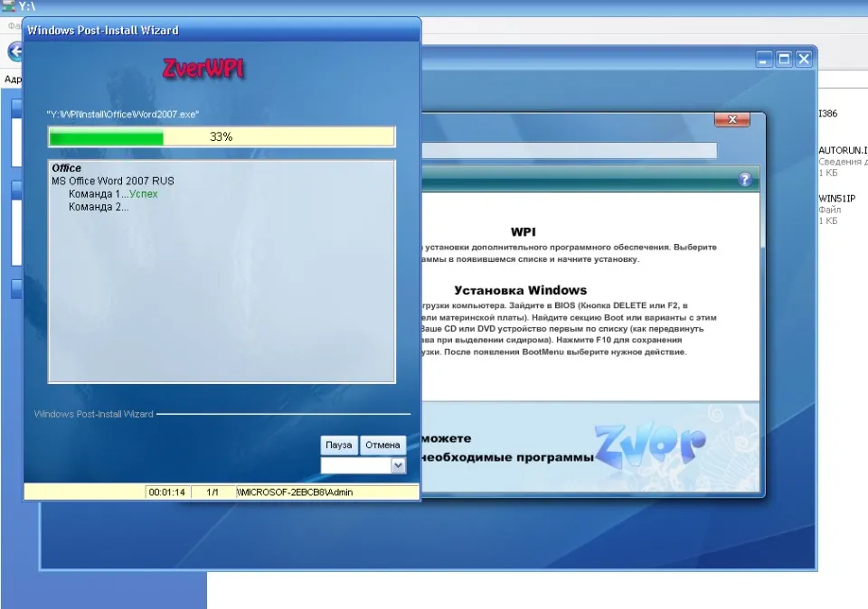Select MS Office Word 2007 RUS entry
The width and height of the screenshot is (868, 609).
pyautogui.click(x=113, y=181)
